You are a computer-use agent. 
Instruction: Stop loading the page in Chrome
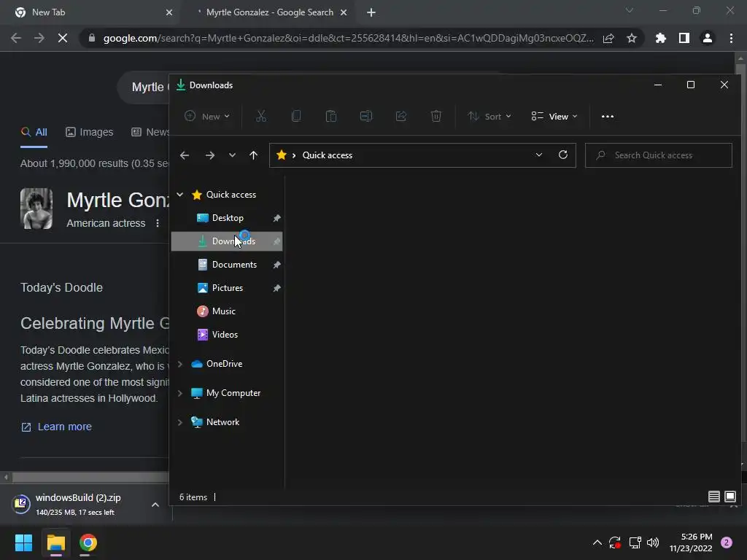63,38
